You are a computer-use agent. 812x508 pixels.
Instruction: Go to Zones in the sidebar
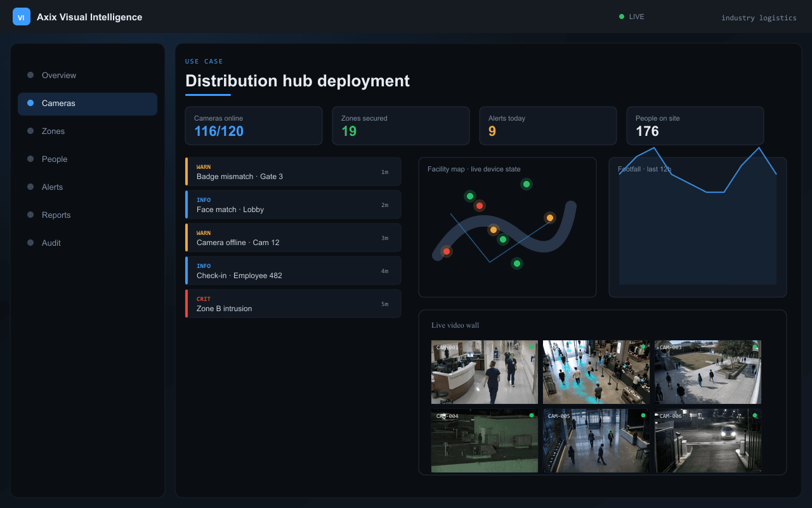tap(88, 131)
